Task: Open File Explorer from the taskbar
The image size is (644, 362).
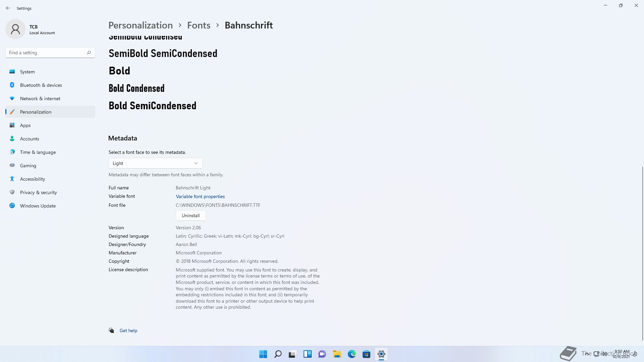Action: 337,354
